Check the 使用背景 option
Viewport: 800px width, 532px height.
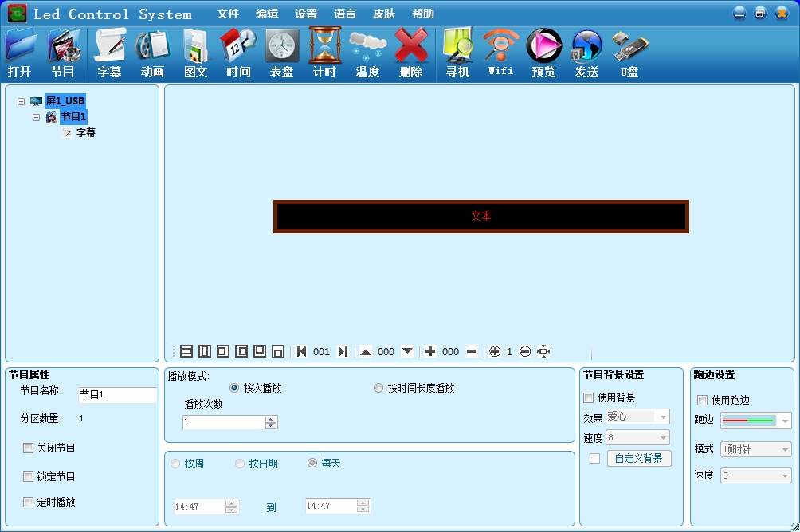point(588,397)
